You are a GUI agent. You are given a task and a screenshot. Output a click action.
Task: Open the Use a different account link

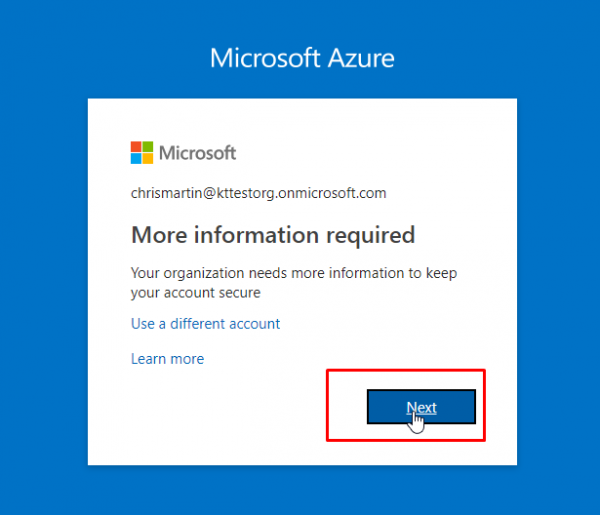point(205,324)
